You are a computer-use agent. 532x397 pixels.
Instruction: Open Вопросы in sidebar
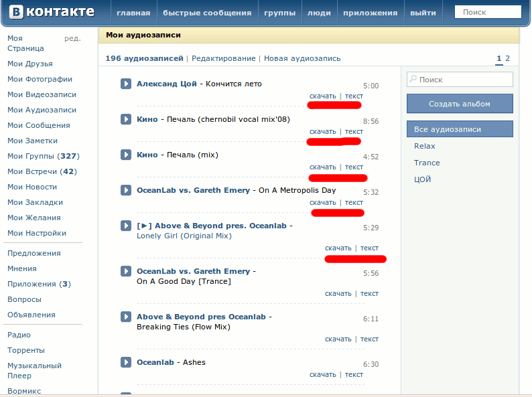coord(24,299)
